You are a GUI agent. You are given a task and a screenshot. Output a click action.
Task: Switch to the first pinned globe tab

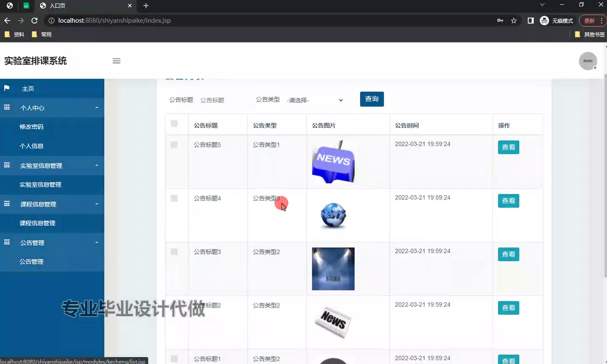[10, 5]
